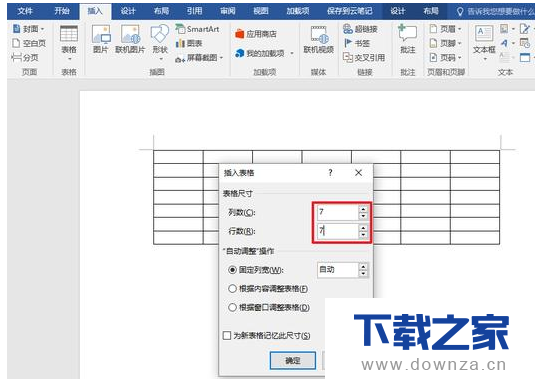The width and height of the screenshot is (535, 383).
Task: Increase the column count with up spinner
Action: coord(363,209)
